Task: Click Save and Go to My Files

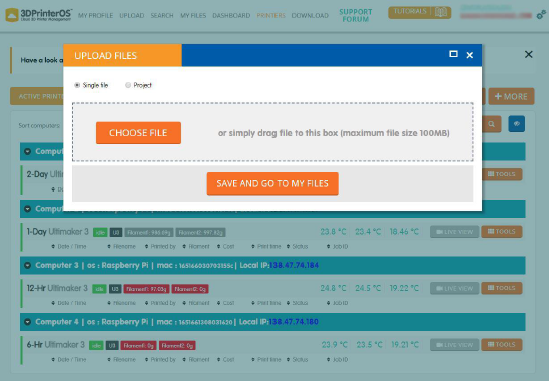Action: click(272, 183)
